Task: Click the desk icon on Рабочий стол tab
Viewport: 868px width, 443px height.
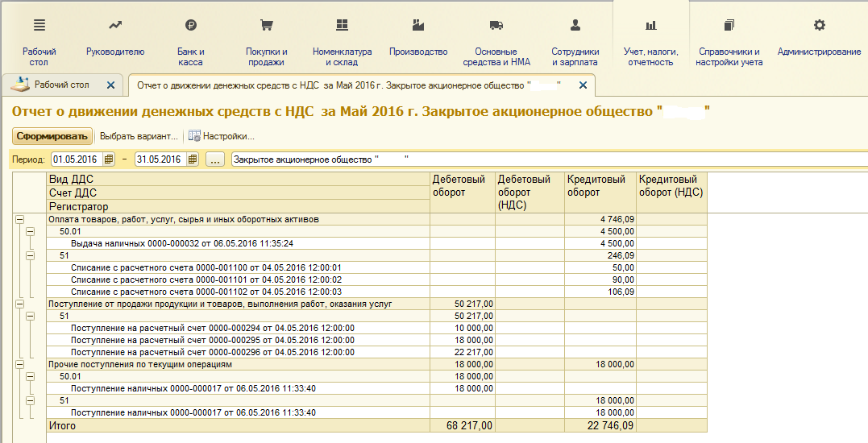Action: coord(20,85)
